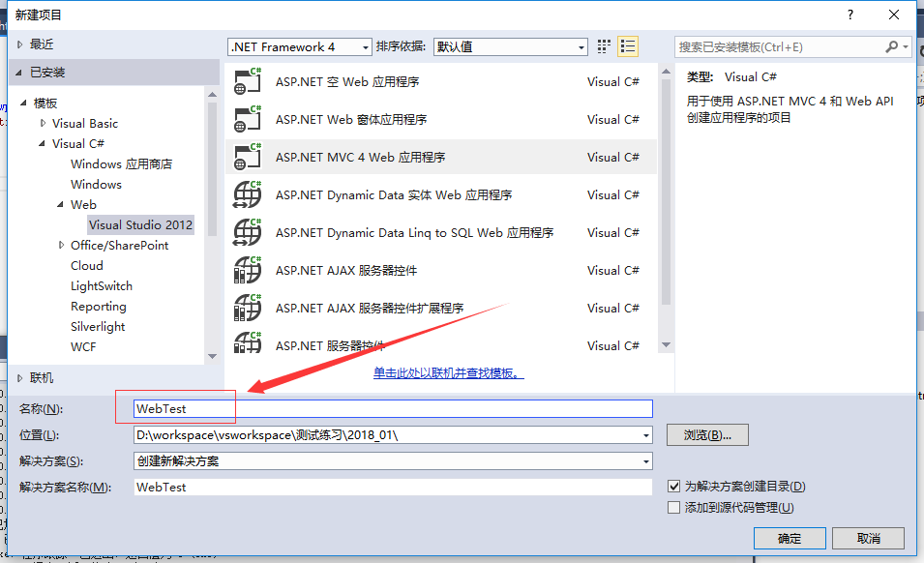Select Visual Studio 2012 tree item
Screen dimensions: 924x563
pyautogui.click(x=141, y=225)
